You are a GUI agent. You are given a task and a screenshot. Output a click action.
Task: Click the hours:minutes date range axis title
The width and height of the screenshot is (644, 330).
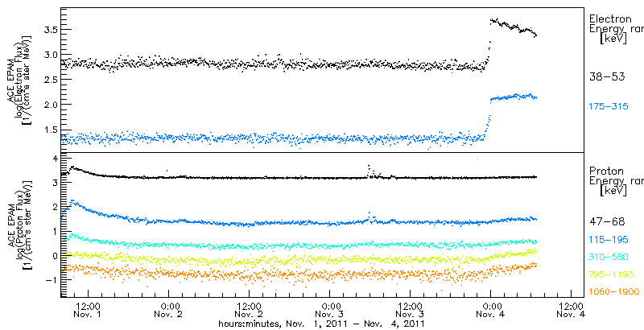321,324
